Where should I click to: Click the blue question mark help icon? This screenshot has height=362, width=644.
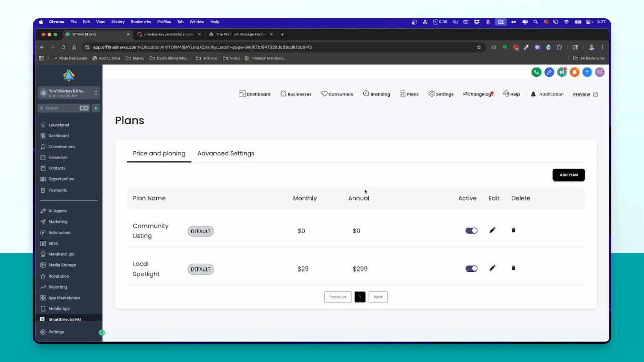(x=587, y=72)
